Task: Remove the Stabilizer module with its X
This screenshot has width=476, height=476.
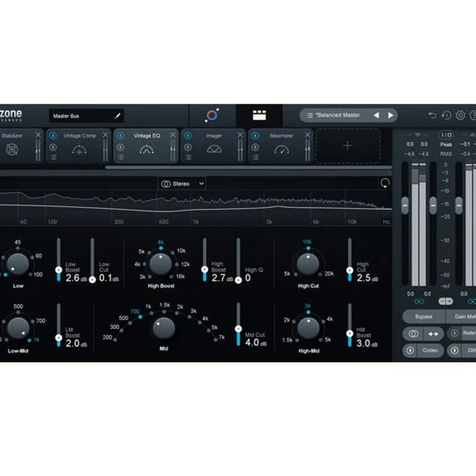Action: (38, 135)
